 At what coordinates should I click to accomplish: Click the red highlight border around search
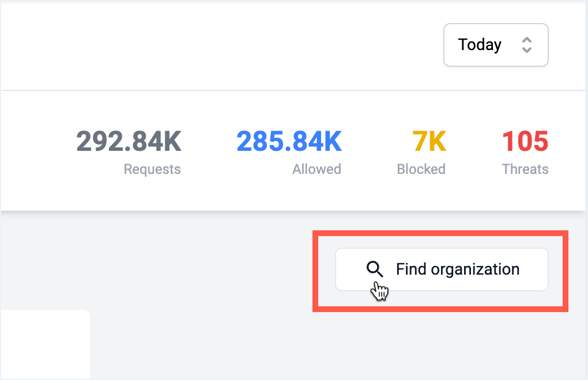440,233
